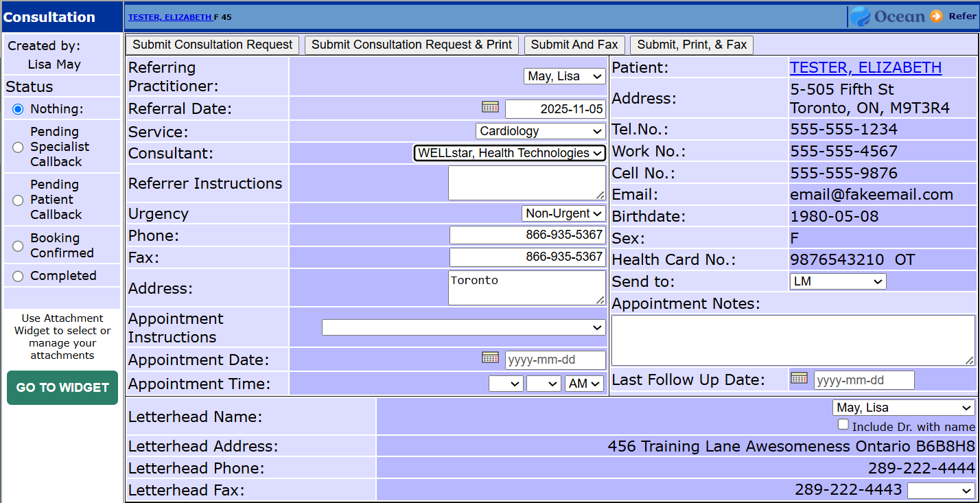Viewport: 980px width, 503px height.
Task: Select the "Completed" status option
Action: click(18, 275)
